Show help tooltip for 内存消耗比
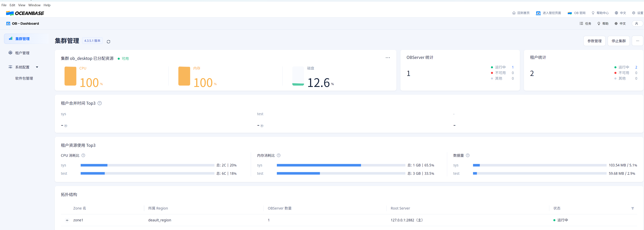This screenshot has width=644, height=230. point(279,155)
